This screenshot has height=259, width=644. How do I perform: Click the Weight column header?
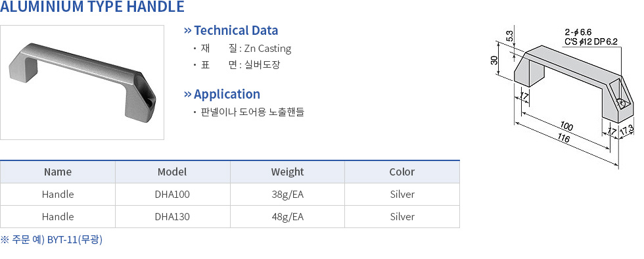[288, 172]
